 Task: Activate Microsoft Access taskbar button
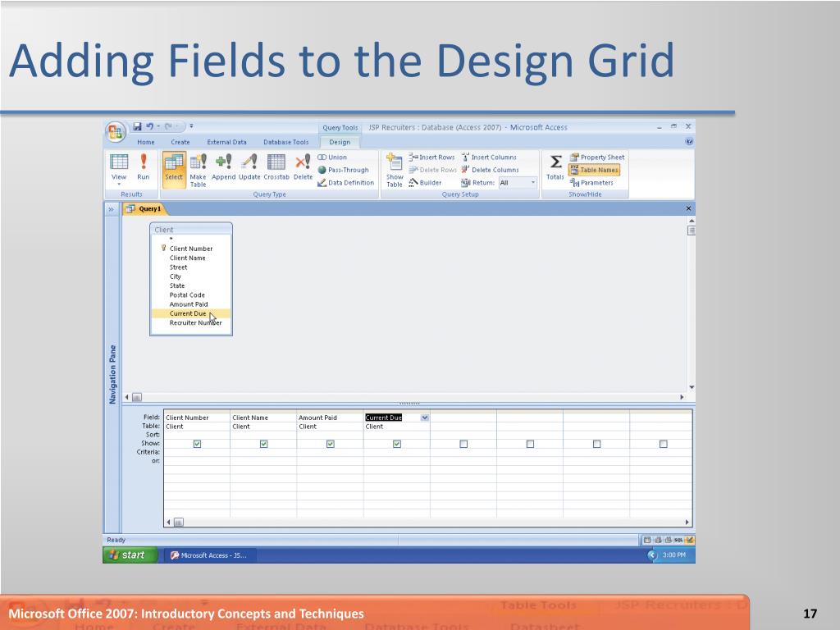coord(208,555)
